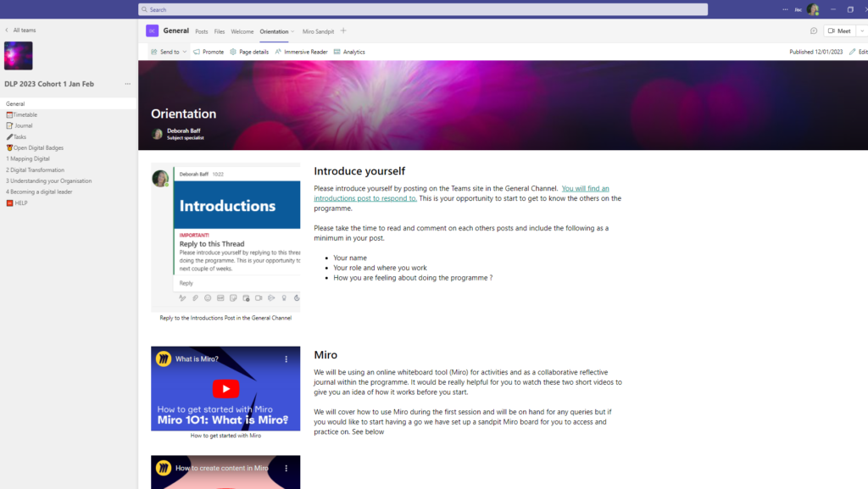
Task: Open the Open Digital Badges channel
Action: 38,147
